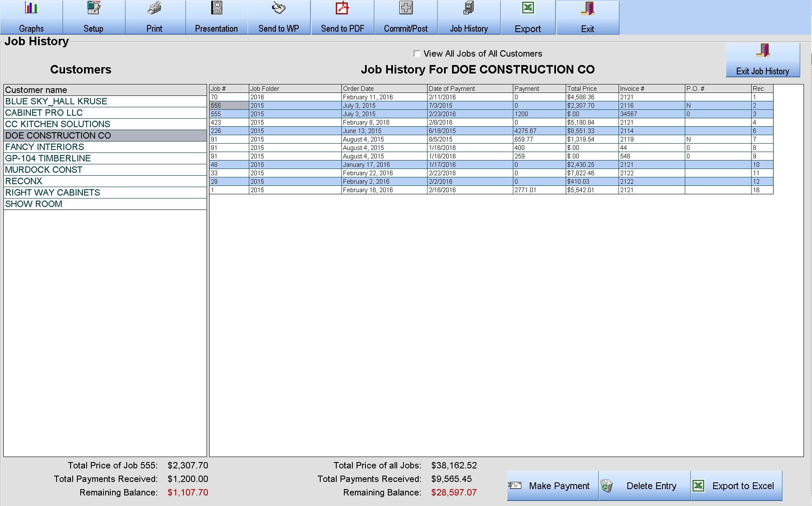Click total price $410.03
The height and width of the screenshot is (506, 812).
click(592, 182)
